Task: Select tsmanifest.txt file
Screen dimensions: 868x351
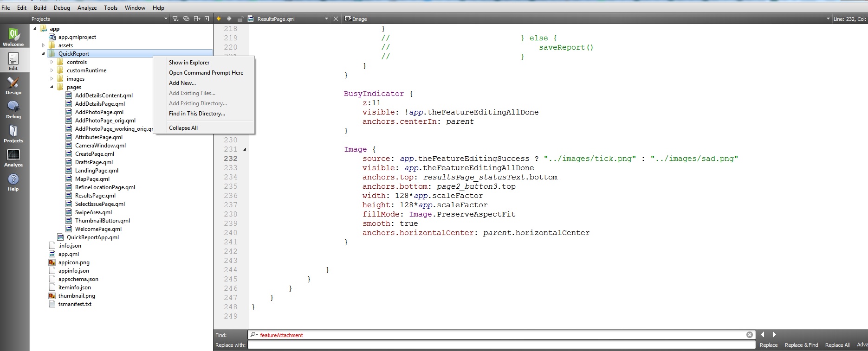Action: 75,304
